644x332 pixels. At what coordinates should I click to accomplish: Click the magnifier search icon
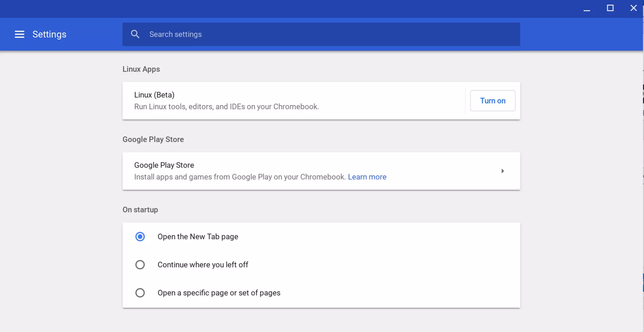[x=135, y=34]
